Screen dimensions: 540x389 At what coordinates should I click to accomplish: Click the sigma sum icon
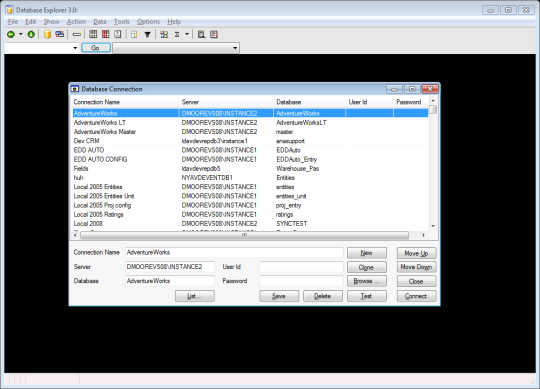pos(177,34)
